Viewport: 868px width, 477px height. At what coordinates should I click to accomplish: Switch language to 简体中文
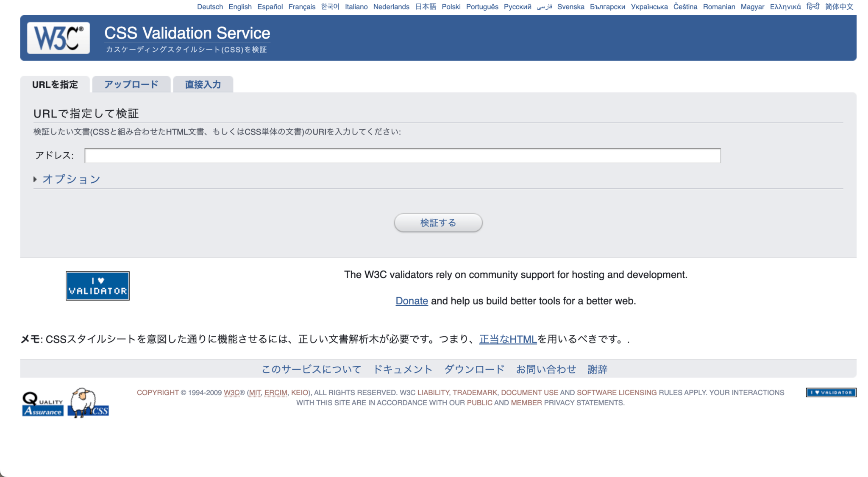point(839,7)
